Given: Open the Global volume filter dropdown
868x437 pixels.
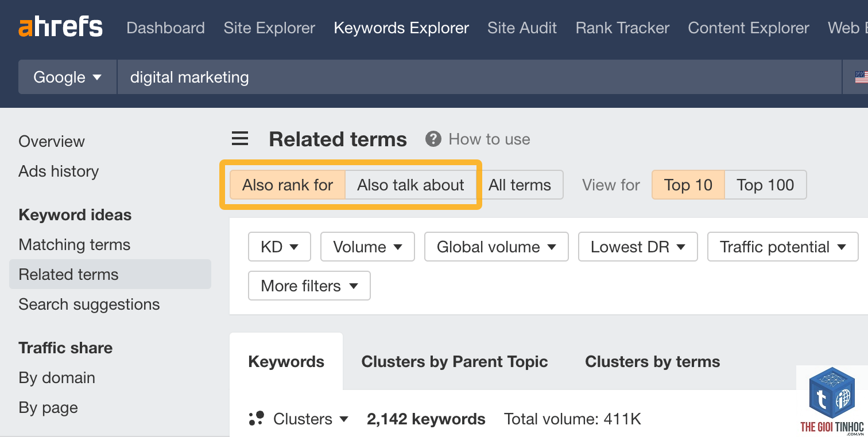Looking at the screenshot, I should (x=497, y=247).
